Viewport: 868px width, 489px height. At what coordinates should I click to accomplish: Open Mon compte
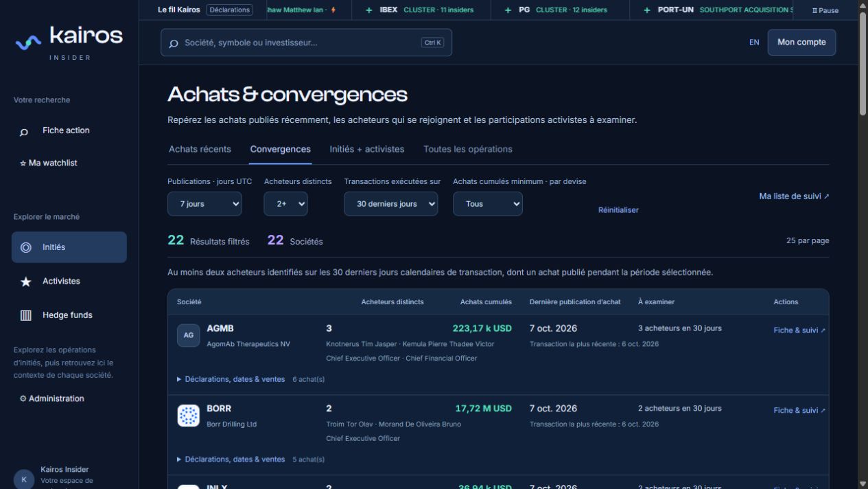[x=801, y=42]
